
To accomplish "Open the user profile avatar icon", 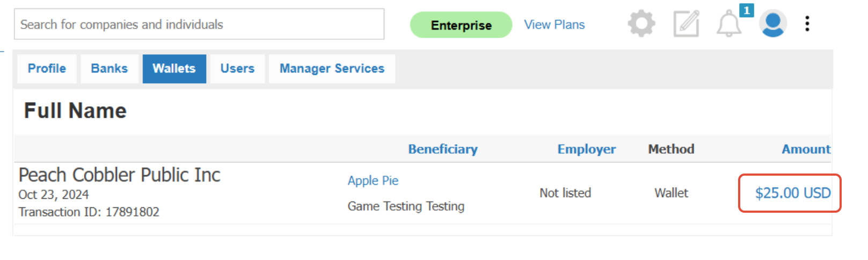I will [x=773, y=24].
